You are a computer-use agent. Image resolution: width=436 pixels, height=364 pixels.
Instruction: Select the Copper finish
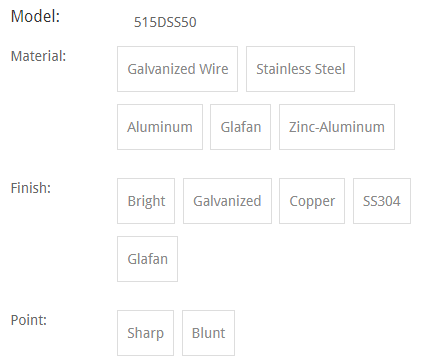tap(312, 201)
